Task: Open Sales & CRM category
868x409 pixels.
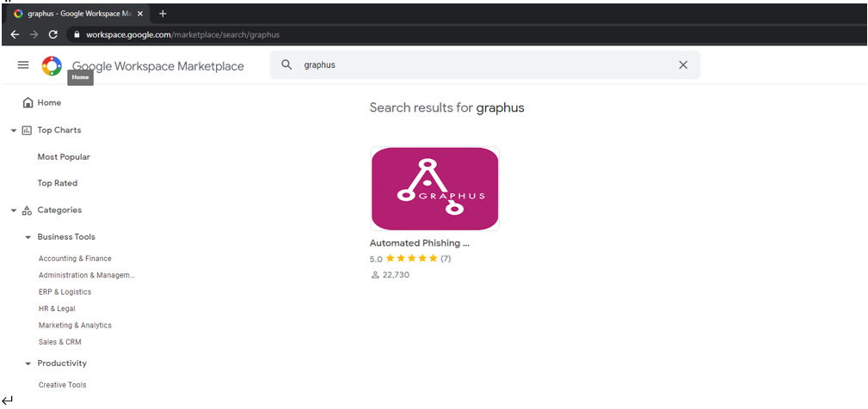Action: pos(59,342)
